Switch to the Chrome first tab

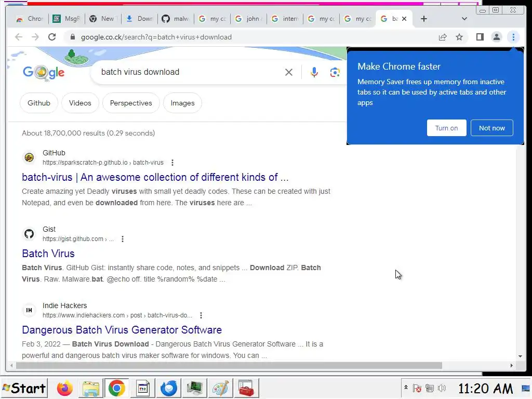30,19
